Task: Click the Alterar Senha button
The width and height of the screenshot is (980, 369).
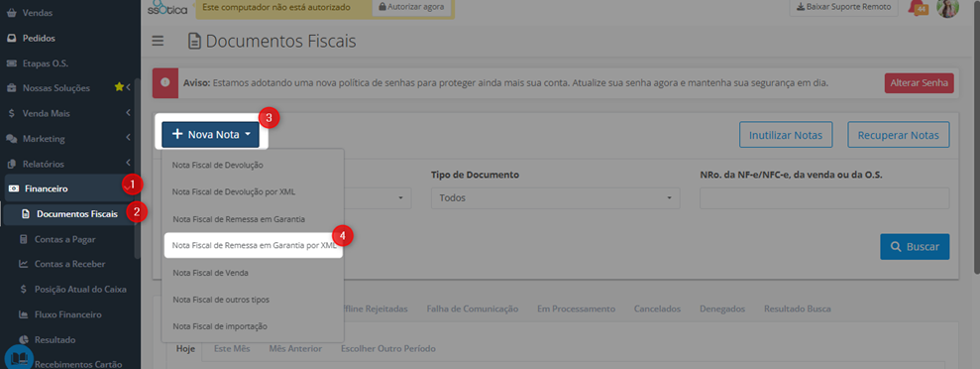Action: 919,83
